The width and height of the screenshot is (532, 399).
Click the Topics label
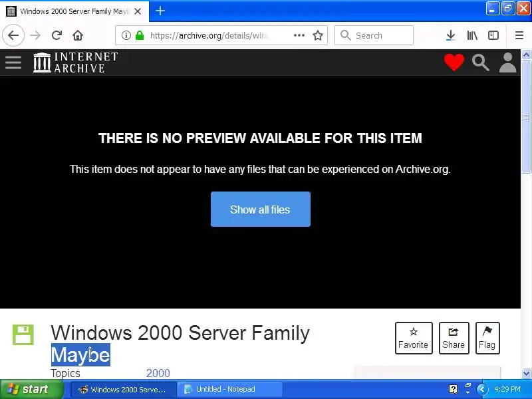65,373
